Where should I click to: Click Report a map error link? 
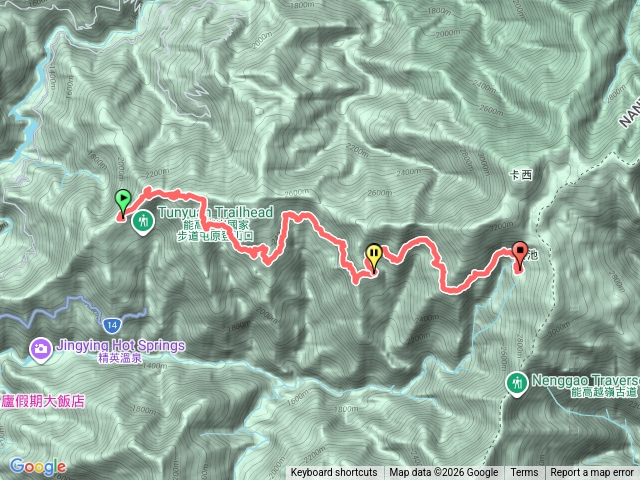591,473
